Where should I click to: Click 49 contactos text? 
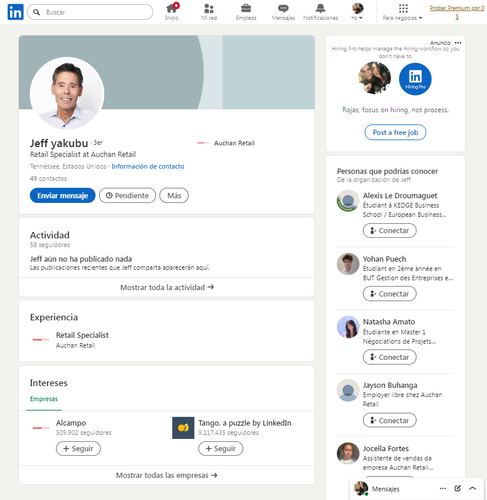48,179
